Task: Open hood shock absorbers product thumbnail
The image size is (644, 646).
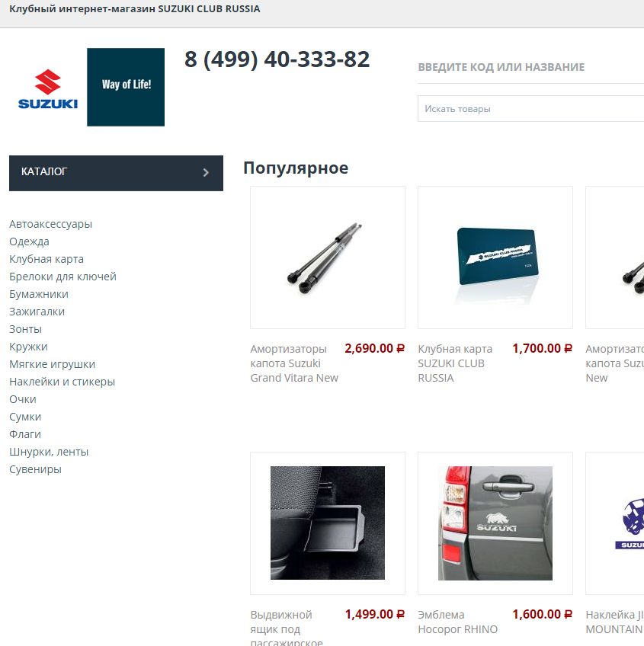Action: [x=328, y=257]
